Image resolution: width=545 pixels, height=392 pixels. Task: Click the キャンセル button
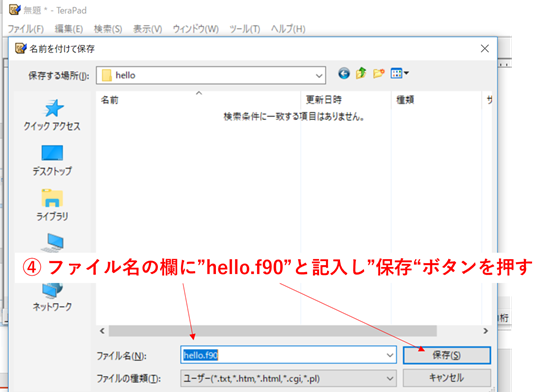pos(447,378)
